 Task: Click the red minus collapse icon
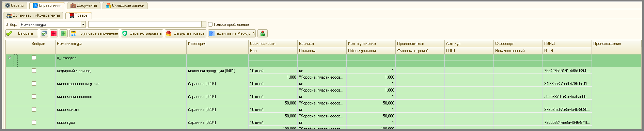click(x=54, y=33)
